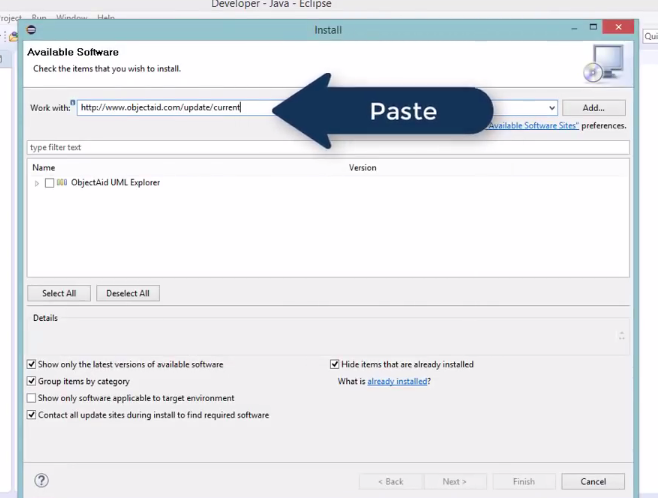This screenshot has height=498, width=658.
Task: Open Available Software Sites preferences link
Action: pyautogui.click(x=533, y=125)
